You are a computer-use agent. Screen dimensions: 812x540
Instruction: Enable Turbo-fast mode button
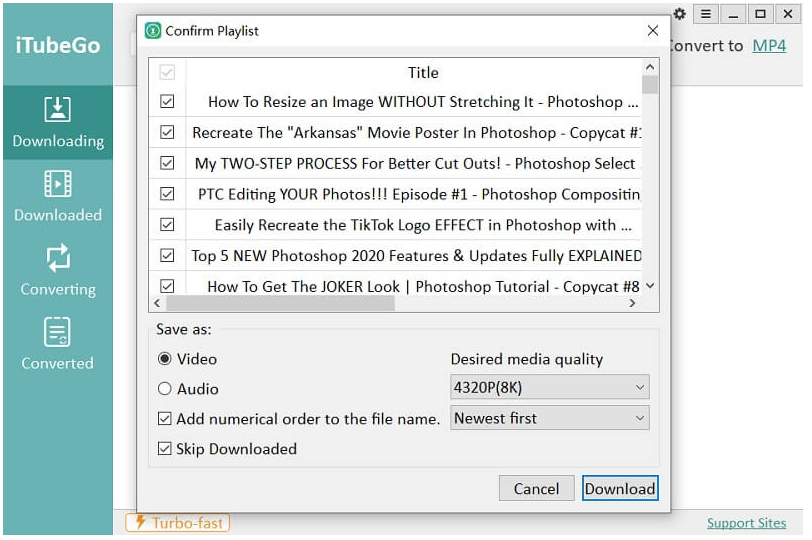(177, 523)
